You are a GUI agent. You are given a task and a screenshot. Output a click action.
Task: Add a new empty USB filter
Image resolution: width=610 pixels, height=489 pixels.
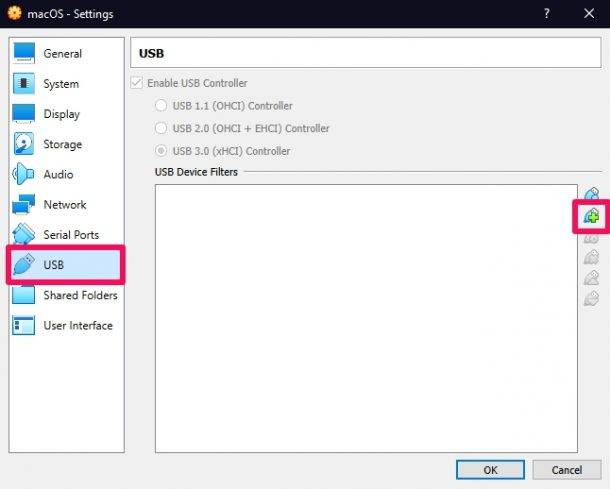[x=592, y=193]
